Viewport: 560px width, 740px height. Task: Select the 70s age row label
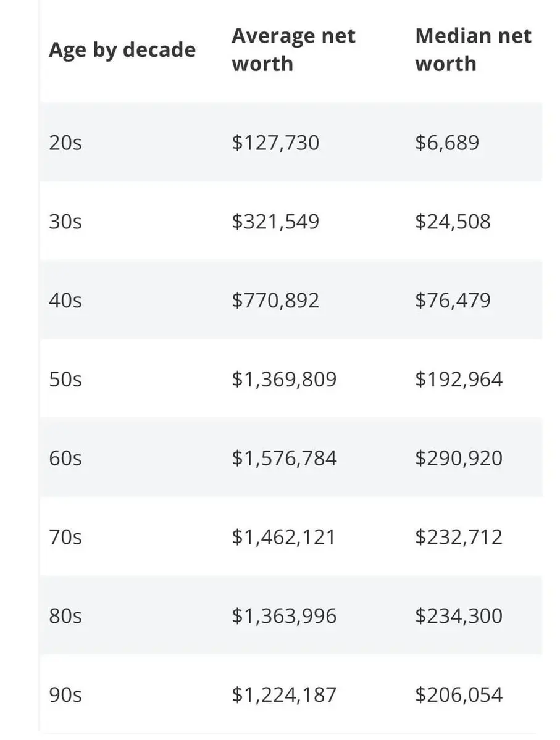(x=65, y=536)
